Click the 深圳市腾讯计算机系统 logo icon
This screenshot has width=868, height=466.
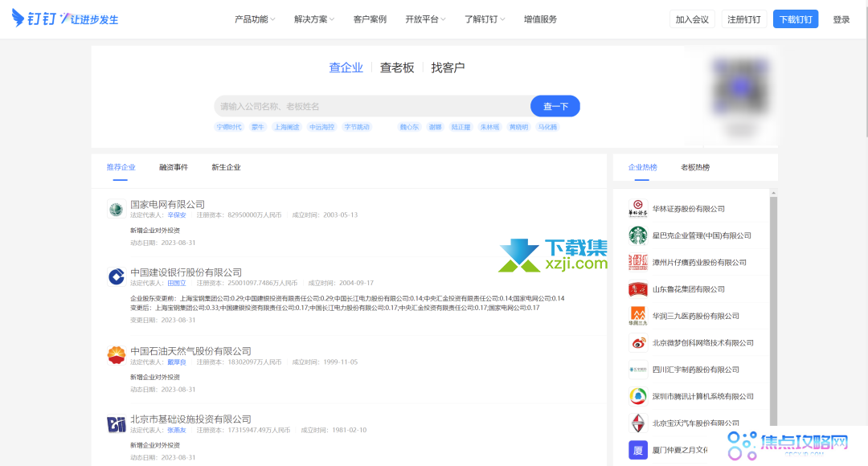[x=637, y=396]
